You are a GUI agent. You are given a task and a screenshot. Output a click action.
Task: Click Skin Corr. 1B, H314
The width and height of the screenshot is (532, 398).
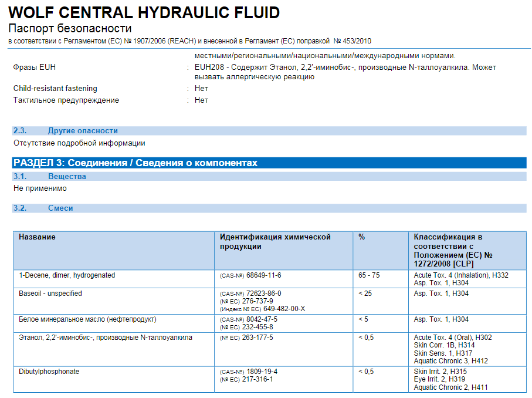point(444,345)
